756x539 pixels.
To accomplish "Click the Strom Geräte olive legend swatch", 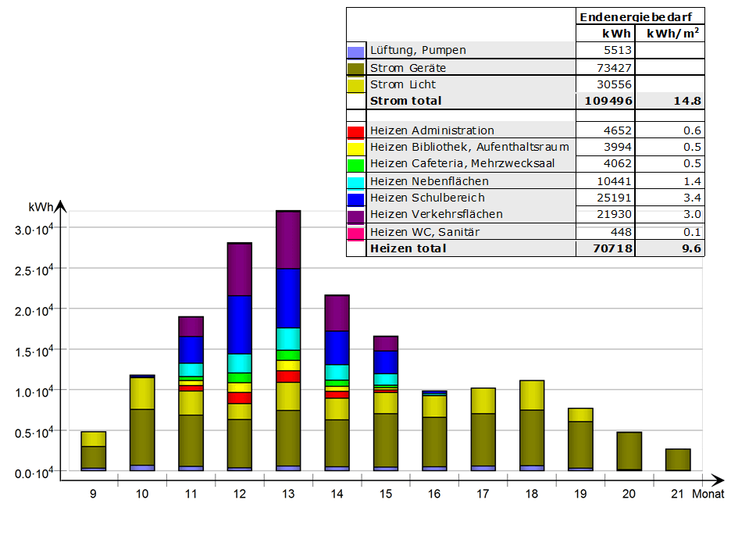I will pyautogui.click(x=355, y=69).
